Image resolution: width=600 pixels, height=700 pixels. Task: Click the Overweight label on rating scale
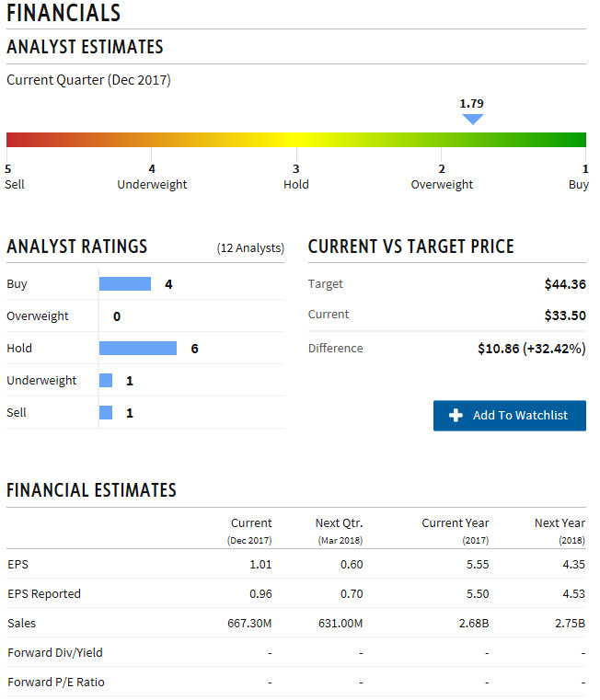point(442,185)
